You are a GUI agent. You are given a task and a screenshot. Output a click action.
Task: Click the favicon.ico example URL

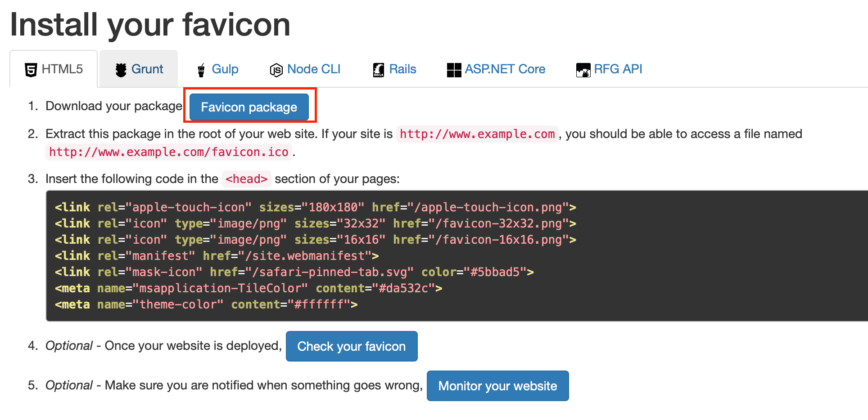[x=169, y=152]
